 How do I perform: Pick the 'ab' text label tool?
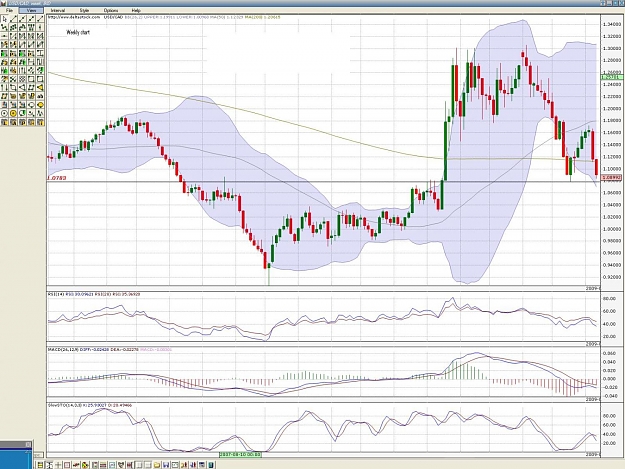point(40,96)
